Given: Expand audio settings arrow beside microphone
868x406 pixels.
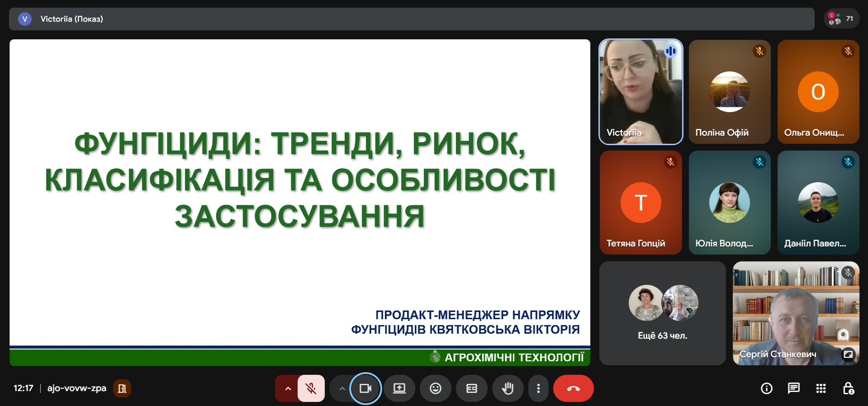Looking at the screenshot, I should (x=287, y=388).
